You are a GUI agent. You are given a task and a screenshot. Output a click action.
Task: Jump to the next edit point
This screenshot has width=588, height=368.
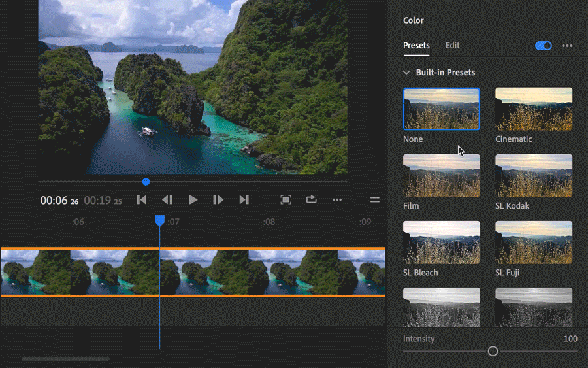coord(244,200)
